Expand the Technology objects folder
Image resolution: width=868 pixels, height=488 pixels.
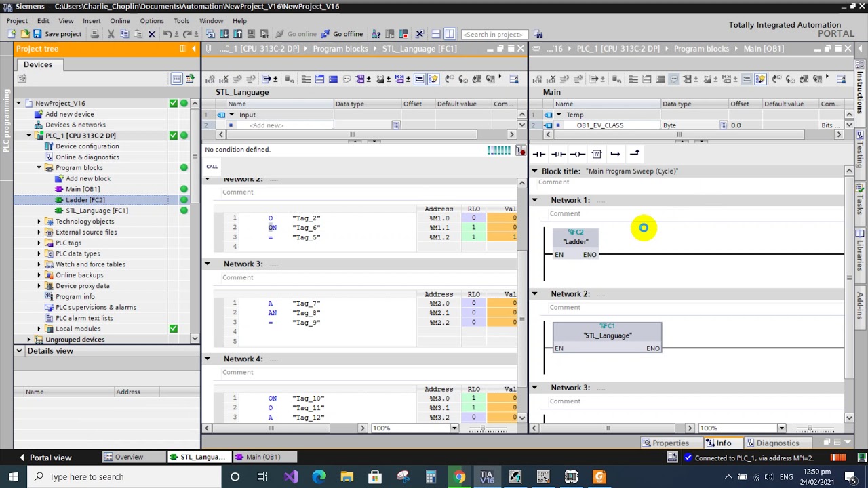point(39,222)
